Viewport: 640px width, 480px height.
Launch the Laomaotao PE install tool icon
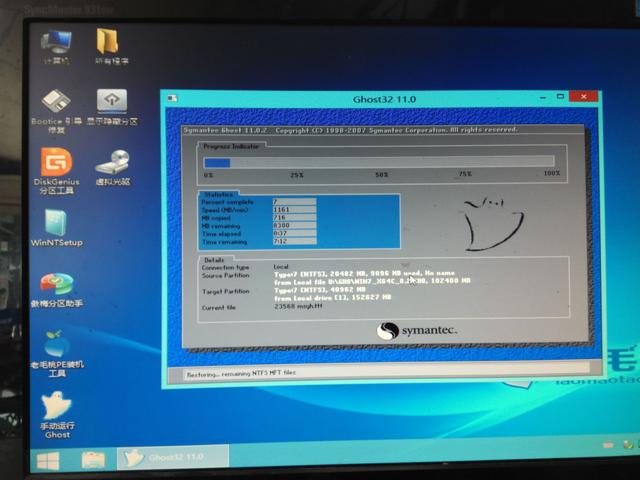(x=57, y=353)
